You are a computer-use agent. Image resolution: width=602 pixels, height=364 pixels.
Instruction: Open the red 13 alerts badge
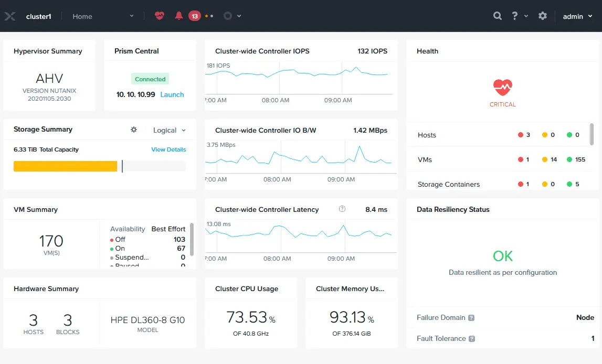point(195,16)
